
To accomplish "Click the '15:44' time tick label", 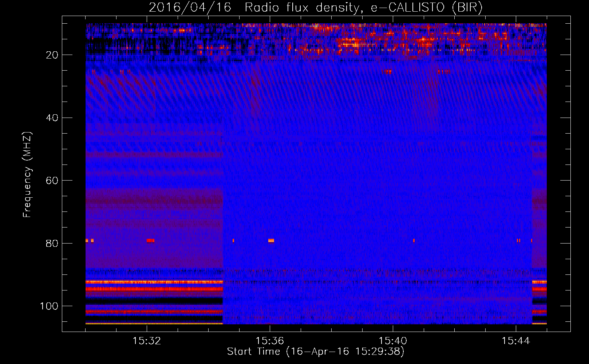I will point(516,341).
